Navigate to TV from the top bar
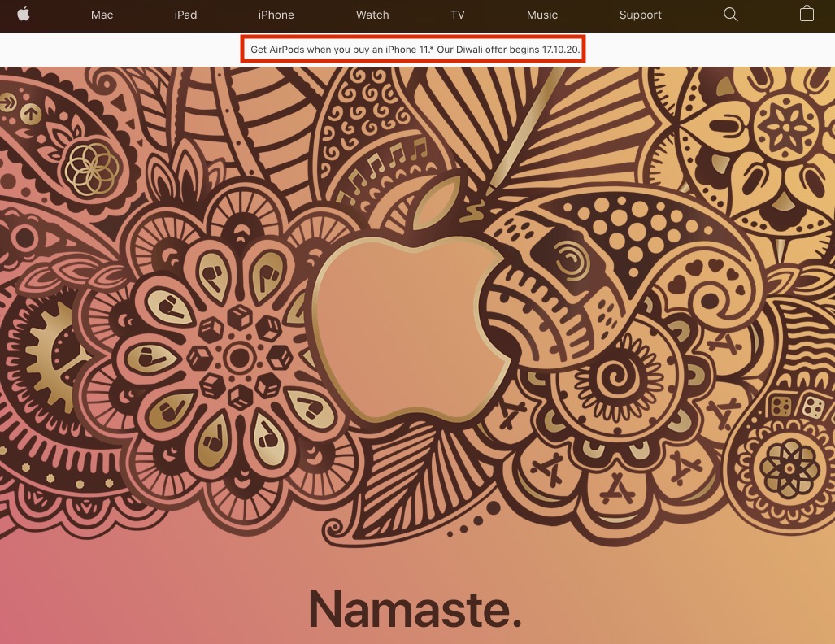Viewport: 835px width, 644px height. tap(457, 15)
